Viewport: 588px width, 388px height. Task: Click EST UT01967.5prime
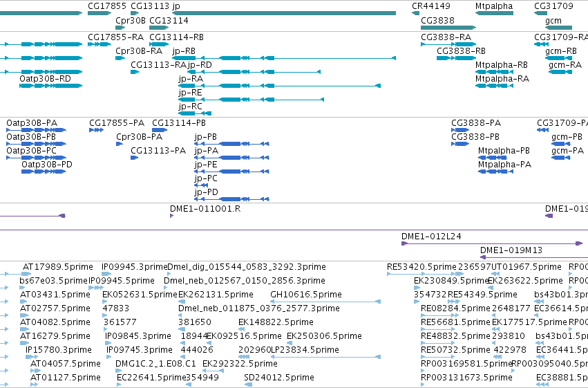[x=526, y=267]
